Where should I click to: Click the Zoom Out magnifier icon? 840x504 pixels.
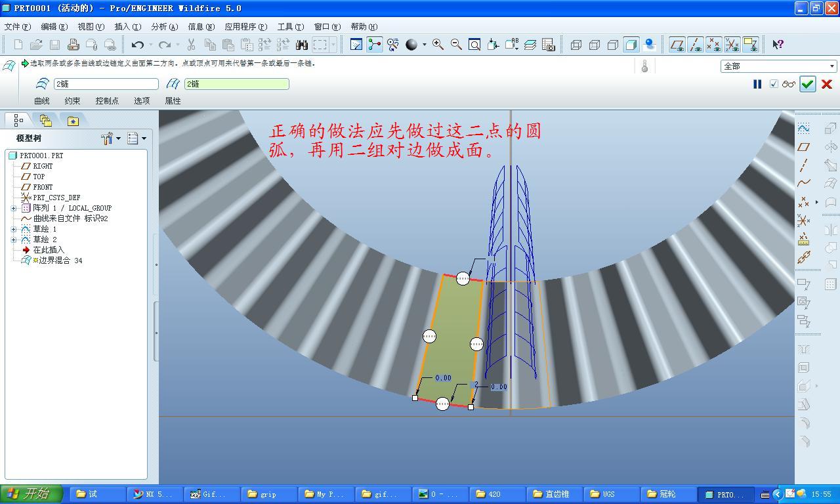pyautogui.click(x=456, y=45)
